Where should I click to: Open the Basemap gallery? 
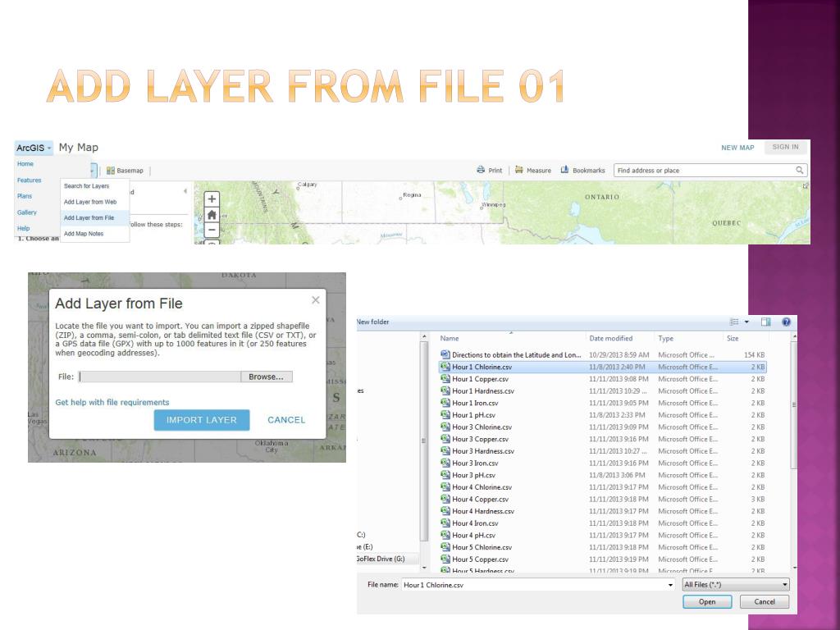pos(125,171)
